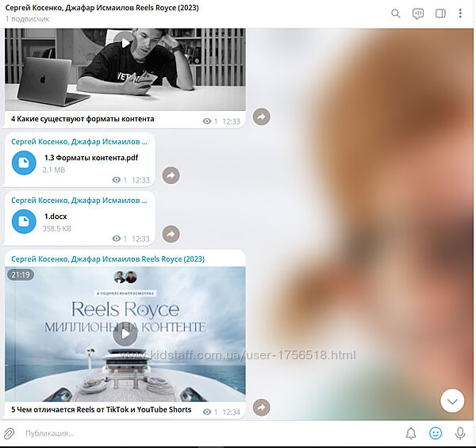Forward the '4 Какие существуют форматы контента' video
This screenshot has width=476, height=448.
pyautogui.click(x=261, y=117)
